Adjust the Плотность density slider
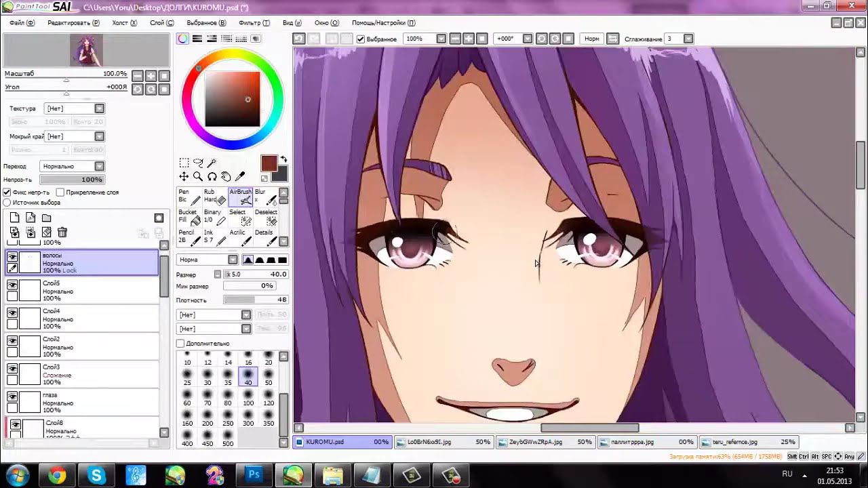 (x=256, y=300)
